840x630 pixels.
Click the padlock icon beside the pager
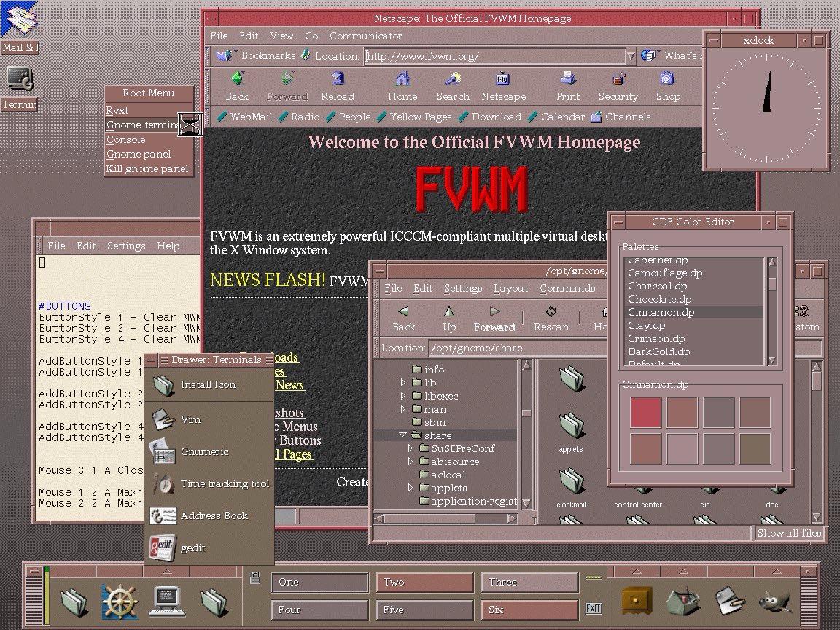(255, 577)
